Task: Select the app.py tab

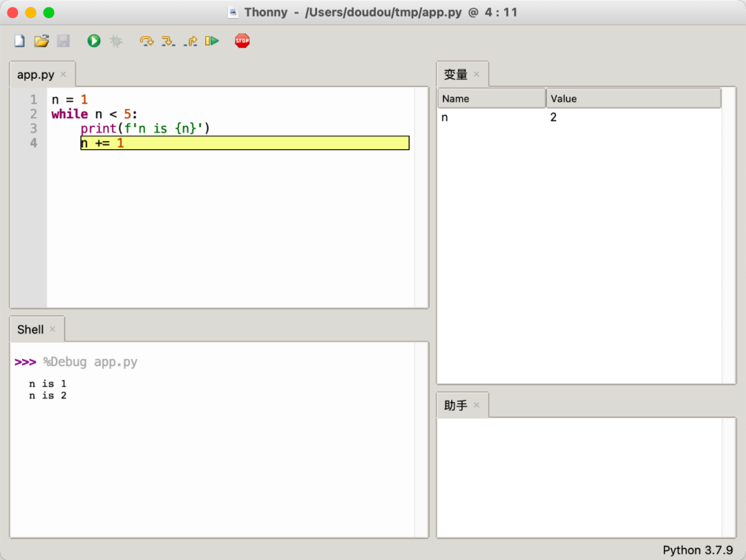Action: coord(35,75)
